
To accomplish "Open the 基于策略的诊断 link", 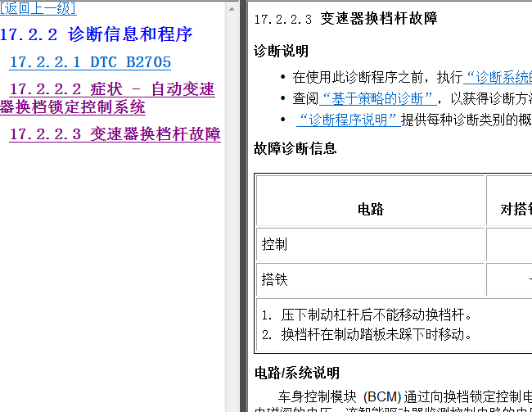I will [x=377, y=98].
